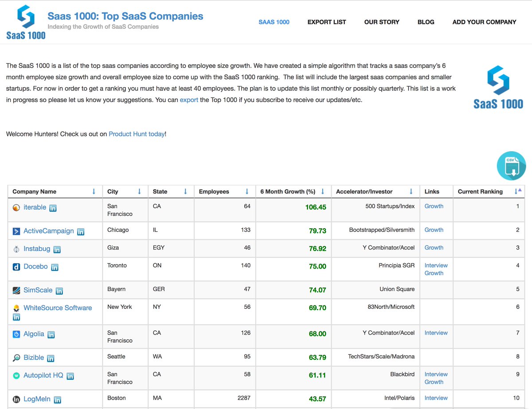Click the Algolia company logo icon
Screen dimensions: 532x409
16,334
